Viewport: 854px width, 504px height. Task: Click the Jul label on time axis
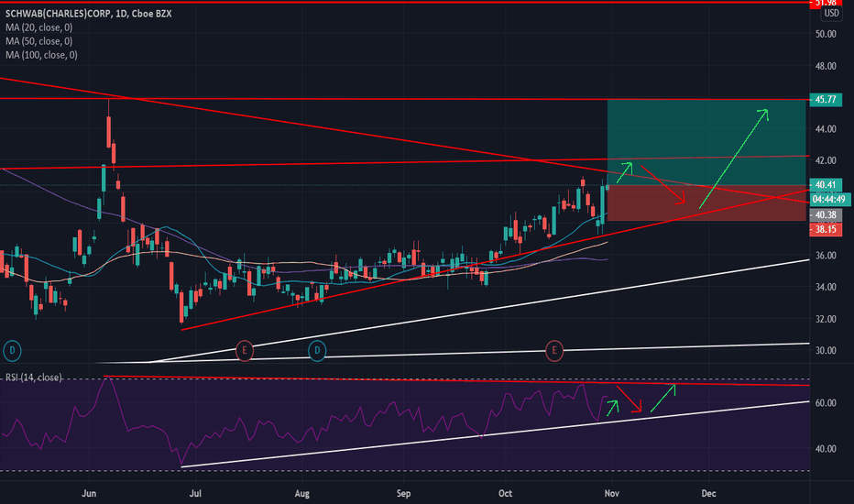coord(195,494)
